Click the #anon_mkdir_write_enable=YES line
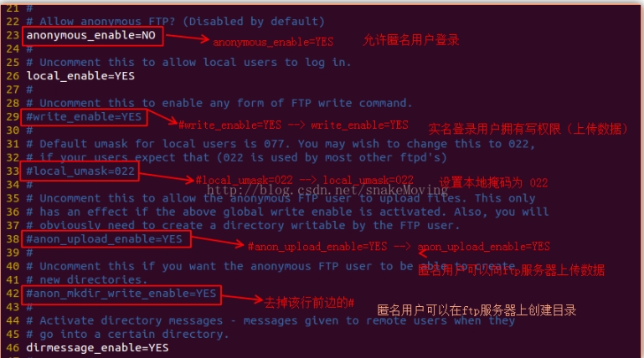This screenshot has height=358, width=644. click(x=121, y=294)
